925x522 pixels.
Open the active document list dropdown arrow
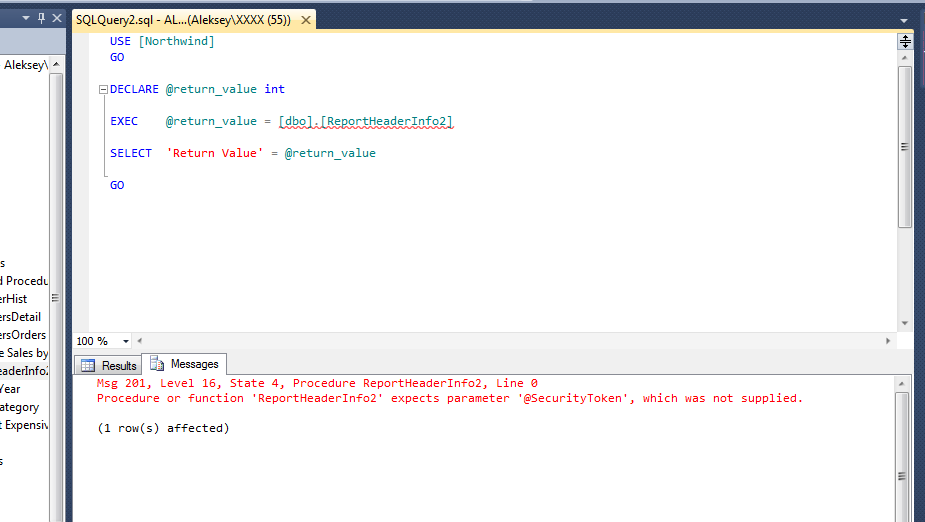coord(904,21)
